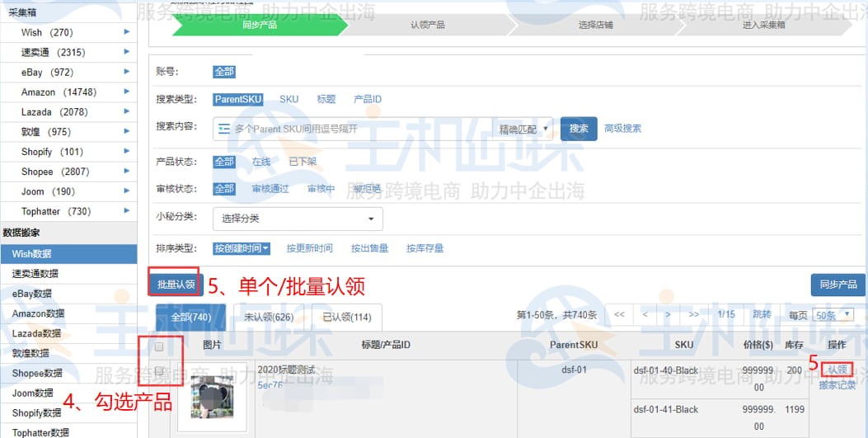The height and width of the screenshot is (438, 868).
Task: Open the 已认领(114) tab
Action: pyautogui.click(x=347, y=318)
